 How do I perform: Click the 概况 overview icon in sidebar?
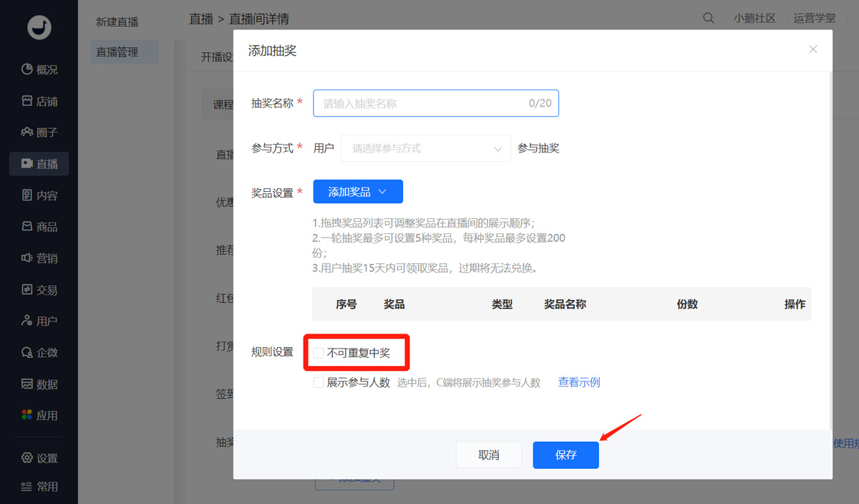point(27,69)
